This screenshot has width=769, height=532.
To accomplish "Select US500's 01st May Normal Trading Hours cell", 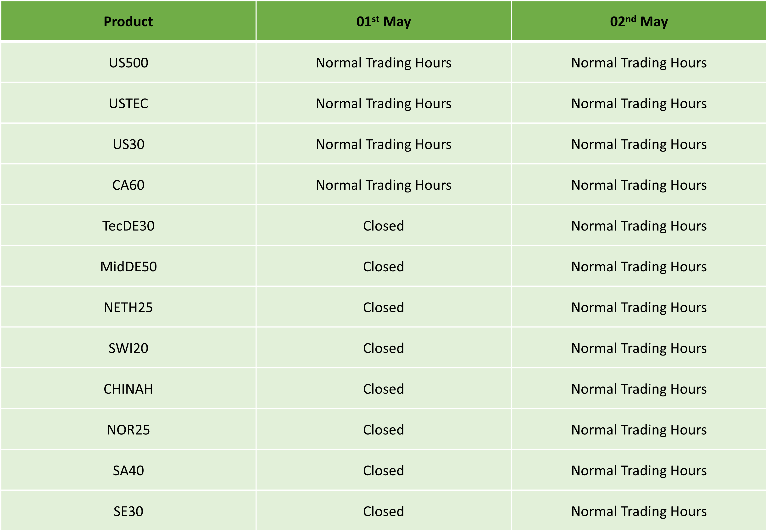I will (x=384, y=63).
